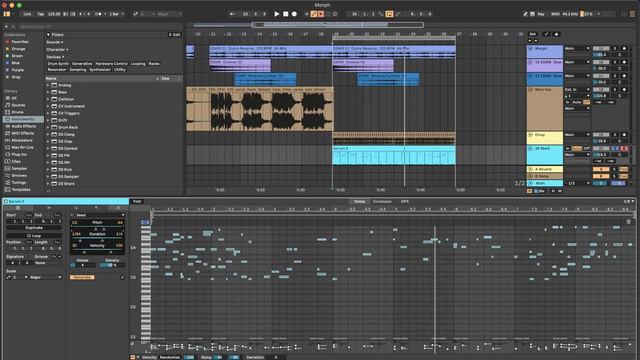Toggle the Link button in the control bar
This screenshot has height=360, width=640.
pyautogui.click(x=27, y=14)
